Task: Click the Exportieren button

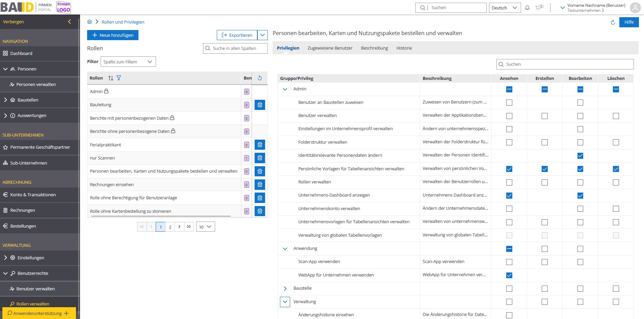Action: tap(237, 35)
